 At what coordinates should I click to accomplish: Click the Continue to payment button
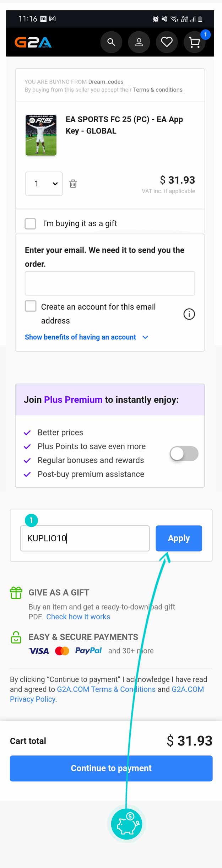point(111,768)
